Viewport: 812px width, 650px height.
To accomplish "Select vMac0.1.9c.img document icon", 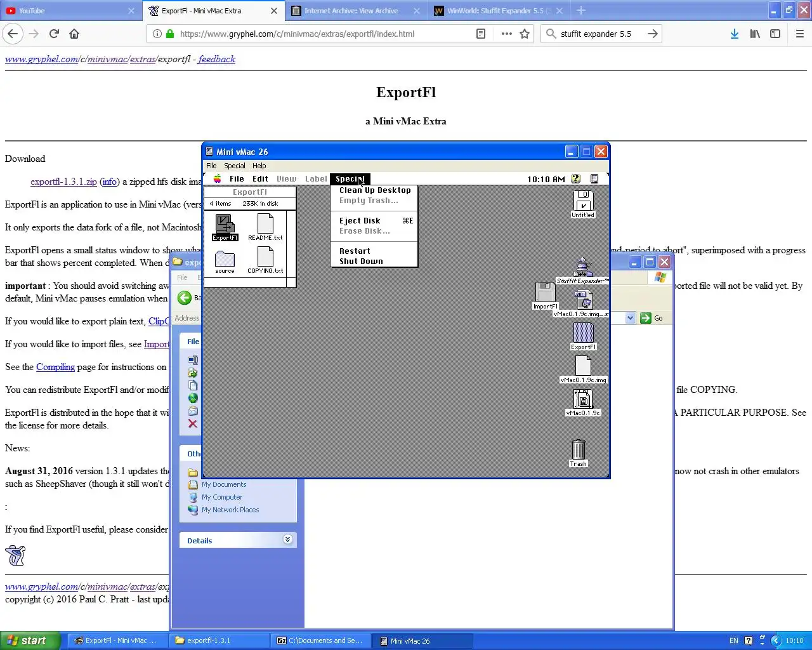I will pyautogui.click(x=583, y=369).
